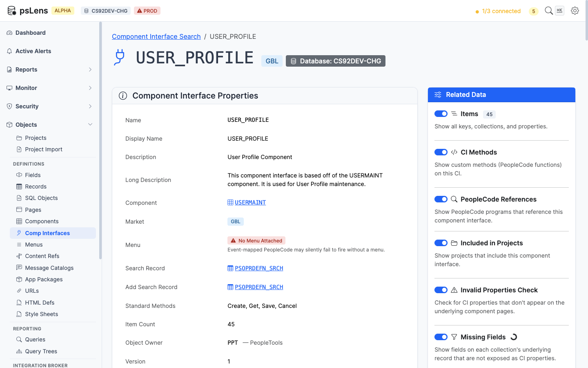
Task: Expand the Security chevron
Action: point(90,106)
